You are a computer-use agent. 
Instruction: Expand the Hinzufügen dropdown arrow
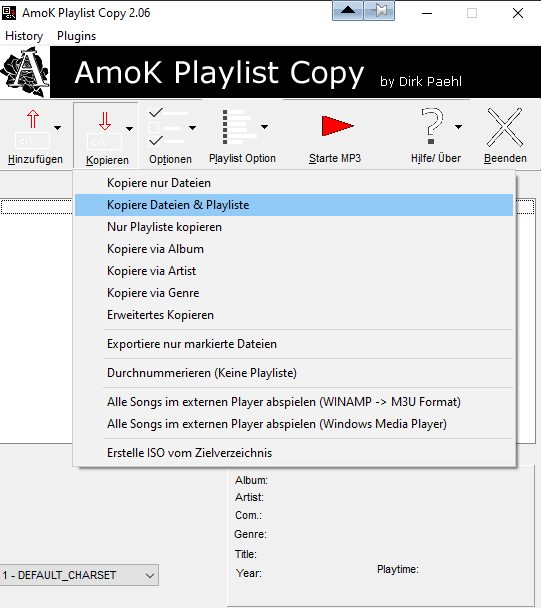(57, 128)
